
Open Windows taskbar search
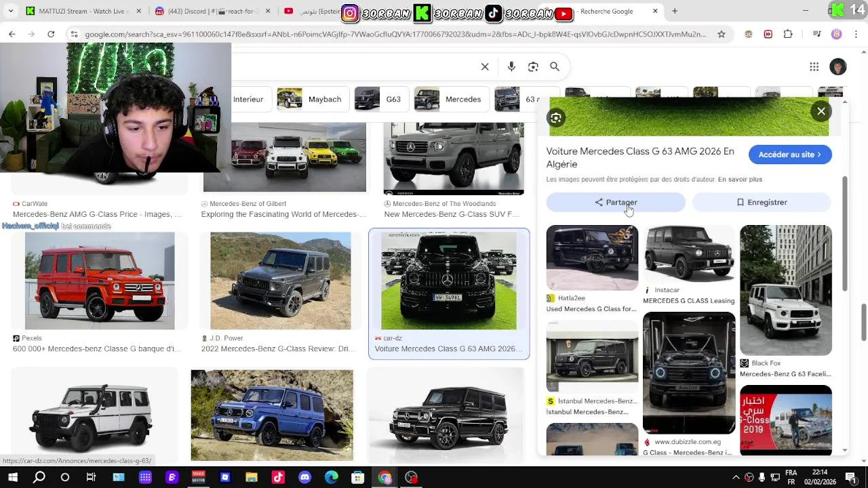point(39,477)
